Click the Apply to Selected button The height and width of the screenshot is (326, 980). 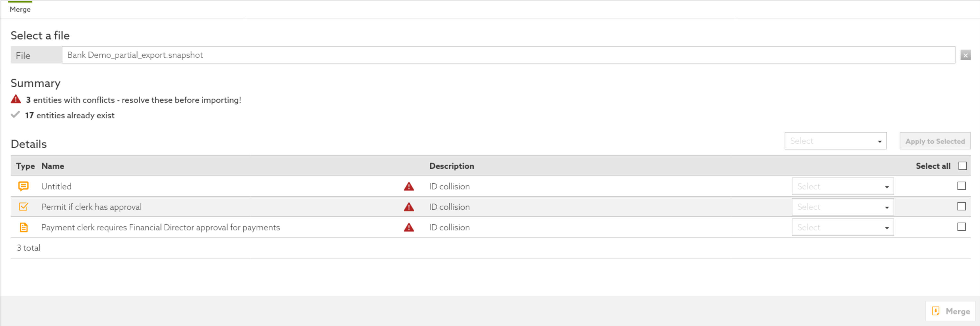coord(935,141)
